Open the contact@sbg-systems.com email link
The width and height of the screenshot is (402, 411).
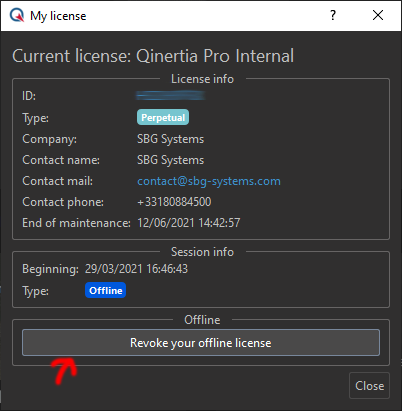tap(209, 181)
